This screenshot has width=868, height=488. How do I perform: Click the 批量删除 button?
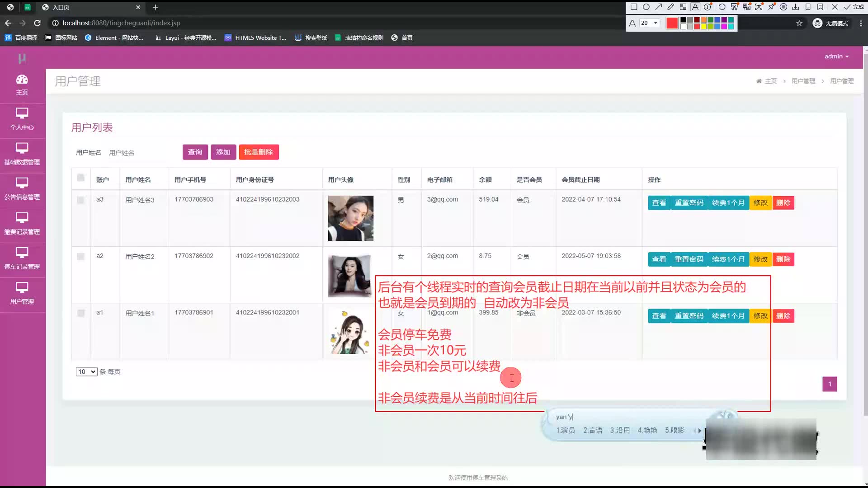pyautogui.click(x=259, y=152)
